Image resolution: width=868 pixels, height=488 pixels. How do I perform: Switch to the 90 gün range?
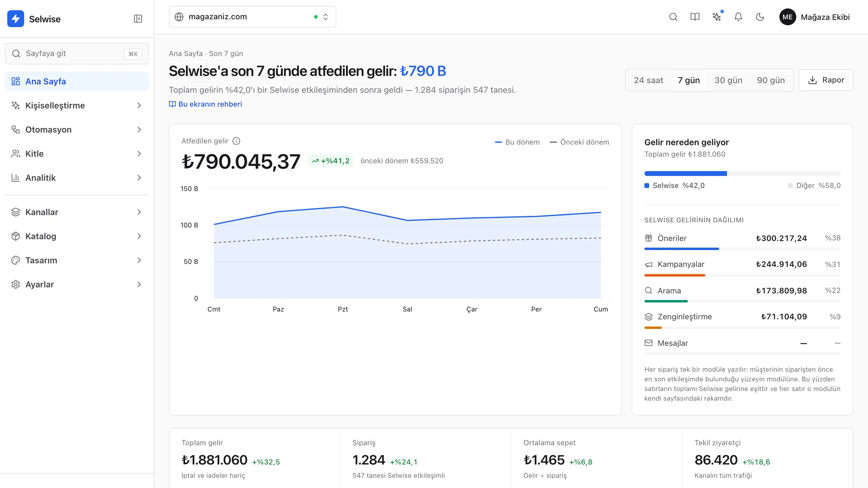pyautogui.click(x=771, y=80)
